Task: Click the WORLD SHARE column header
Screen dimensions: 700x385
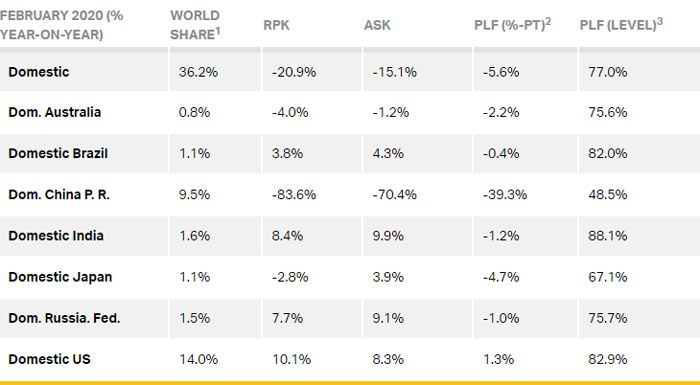Action: coord(195,25)
